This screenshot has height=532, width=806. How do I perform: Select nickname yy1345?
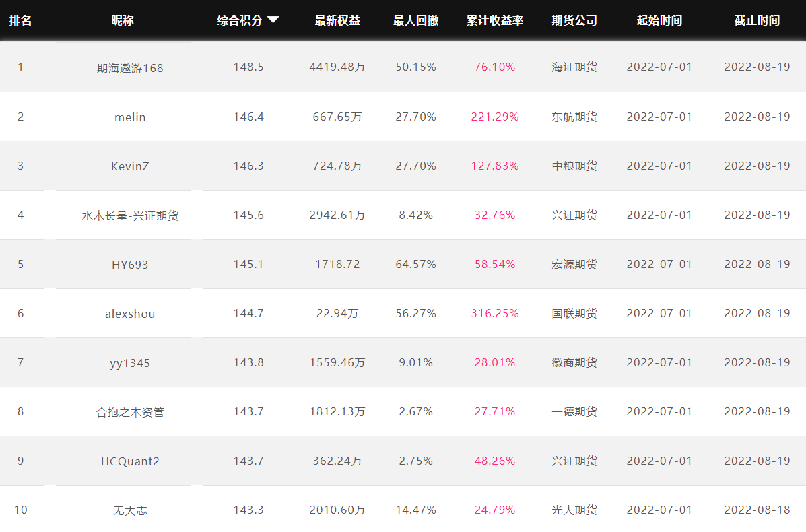pyautogui.click(x=130, y=364)
